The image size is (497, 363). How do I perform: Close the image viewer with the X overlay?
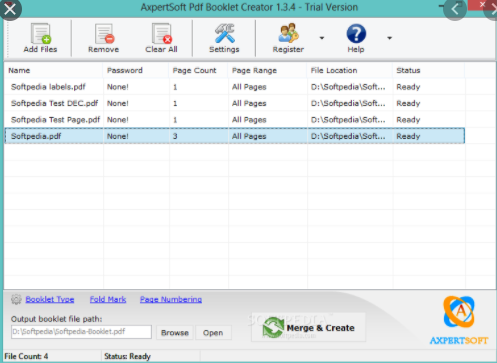[10, 9]
